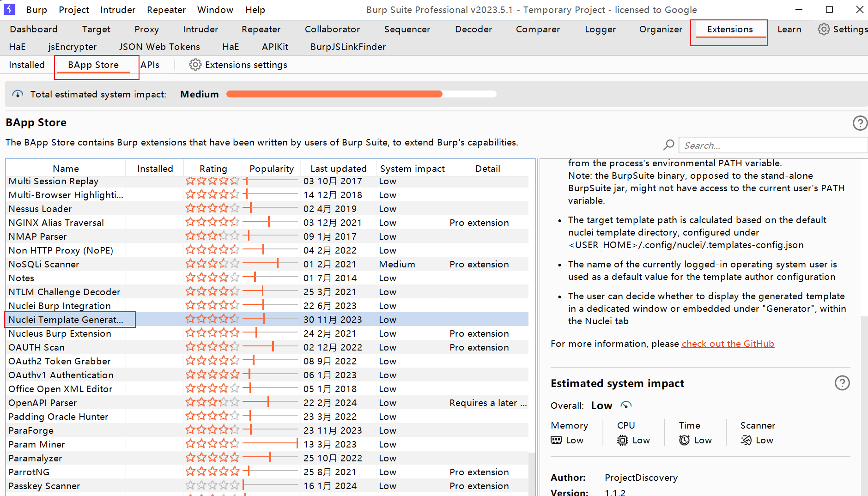Click the Extensions settings gear icon
Viewport: 868px width, 496px height.
click(x=195, y=65)
